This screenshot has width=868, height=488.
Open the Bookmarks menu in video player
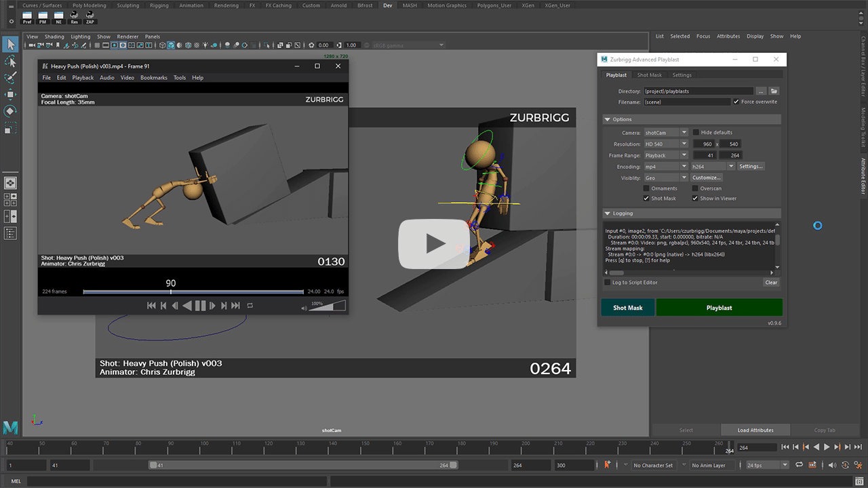[x=153, y=78]
